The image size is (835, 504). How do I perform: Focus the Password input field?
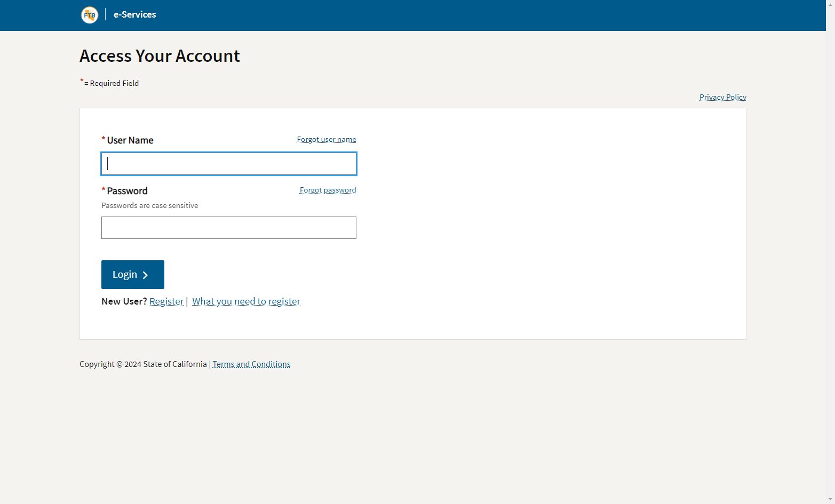pyautogui.click(x=229, y=228)
